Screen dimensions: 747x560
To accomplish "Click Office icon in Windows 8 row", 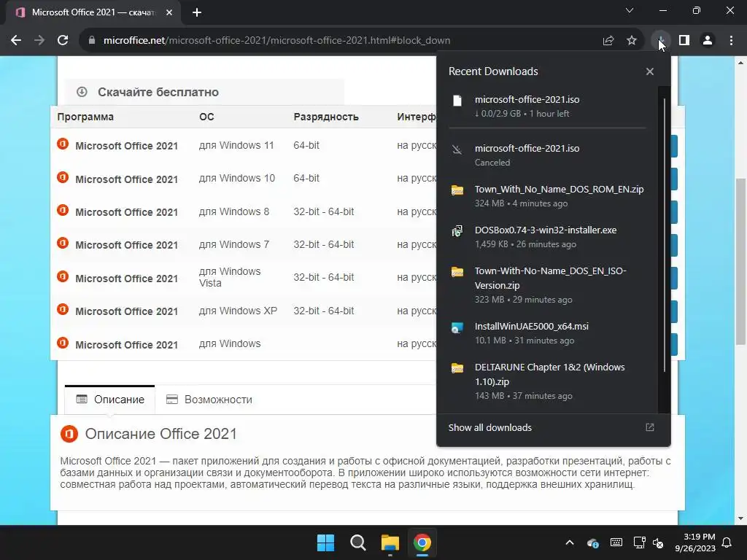I will (63, 210).
